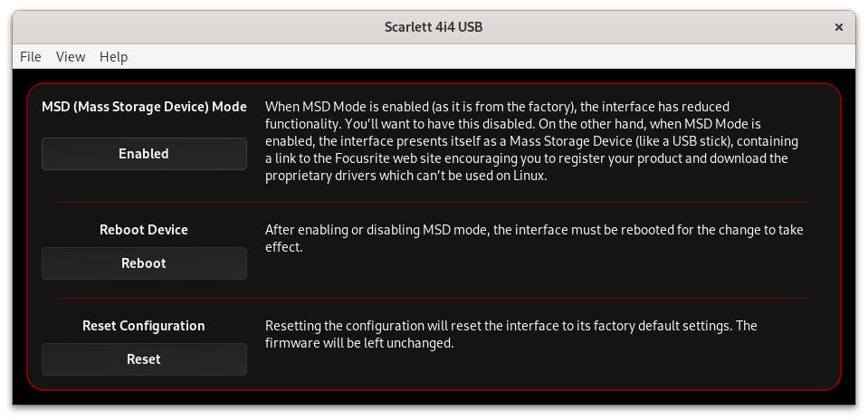
Task: Click the reset configuration explanation text
Action: [510, 334]
